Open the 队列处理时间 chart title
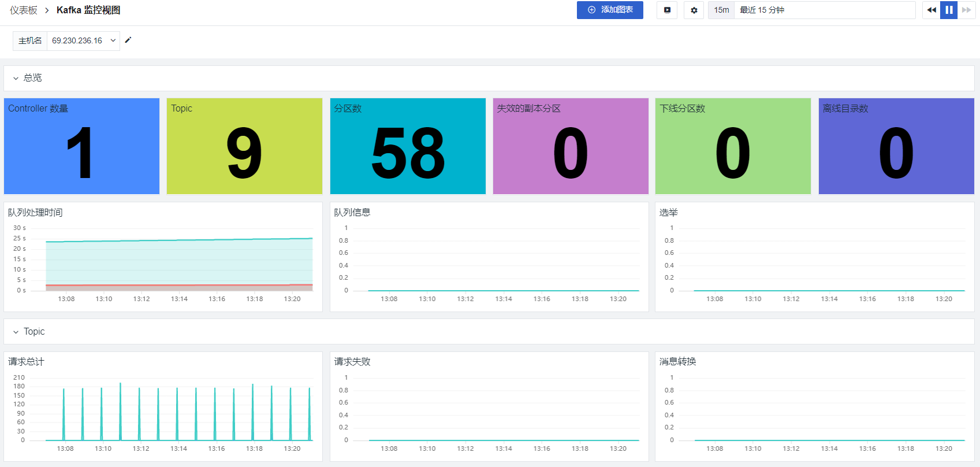 35,212
